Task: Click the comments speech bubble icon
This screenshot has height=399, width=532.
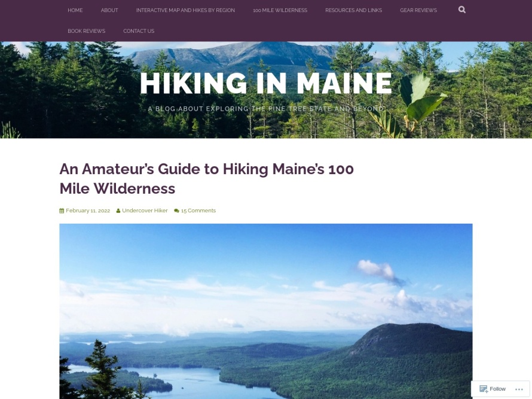Action: (176, 211)
